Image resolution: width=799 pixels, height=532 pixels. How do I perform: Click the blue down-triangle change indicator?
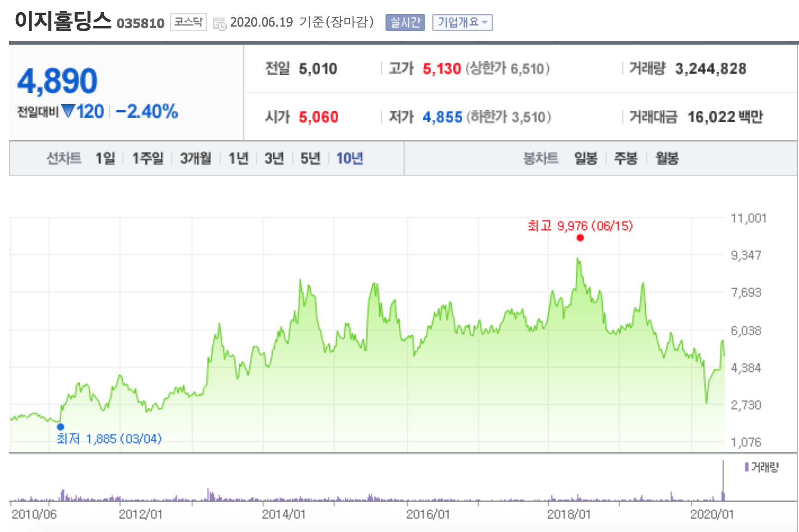tap(68, 110)
